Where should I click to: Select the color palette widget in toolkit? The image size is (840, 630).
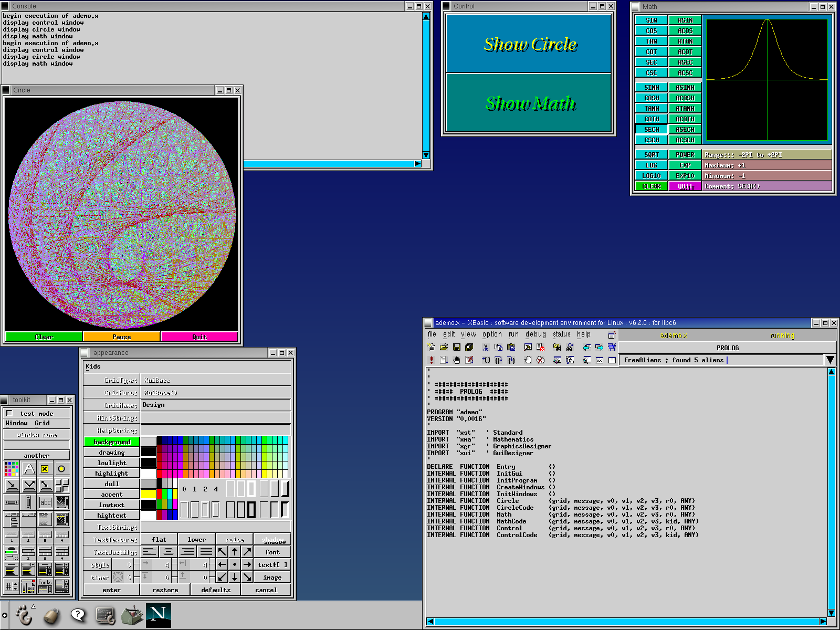point(12,469)
